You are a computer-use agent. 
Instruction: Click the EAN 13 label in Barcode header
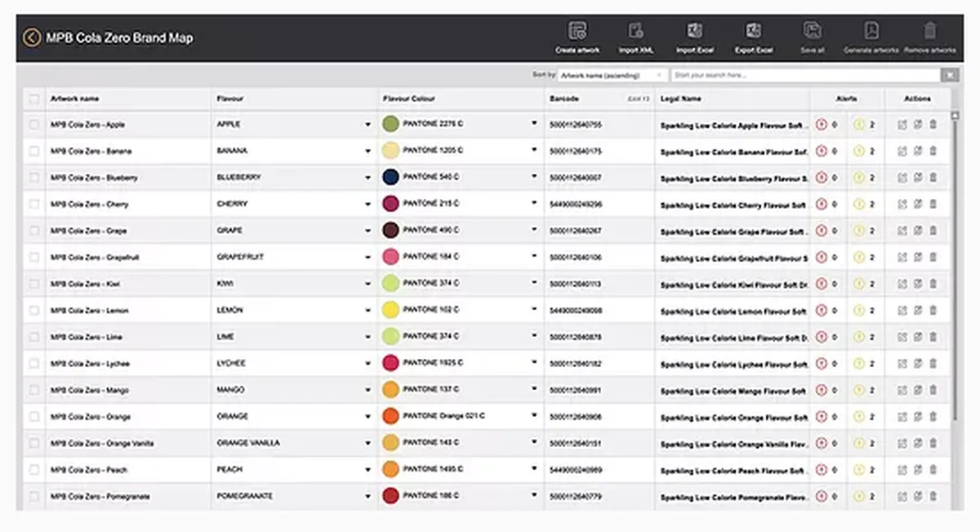639,99
